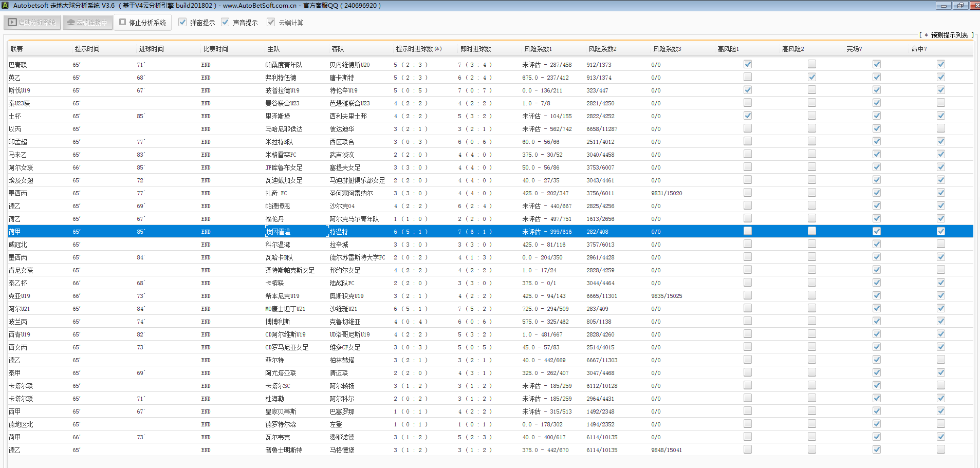The height and width of the screenshot is (468, 980).
Task: Click the play icon on 启动分析系统
Action: pos(13,23)
